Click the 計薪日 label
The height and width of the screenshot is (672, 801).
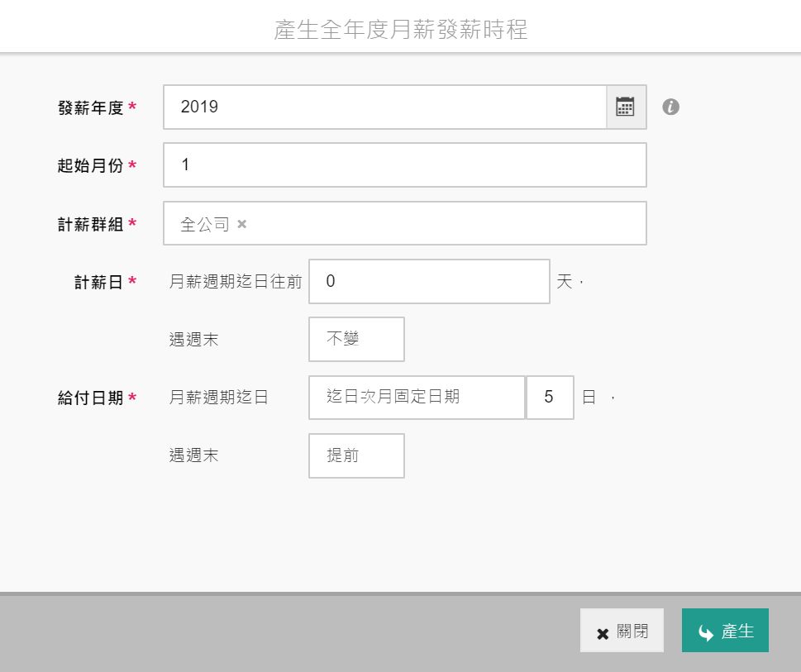(98, 282)
